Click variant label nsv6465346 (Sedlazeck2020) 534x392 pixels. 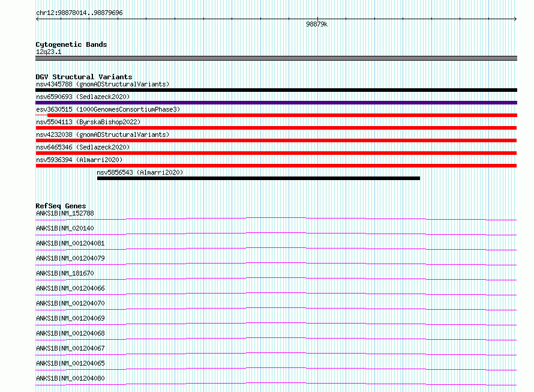tap(83, 147)
